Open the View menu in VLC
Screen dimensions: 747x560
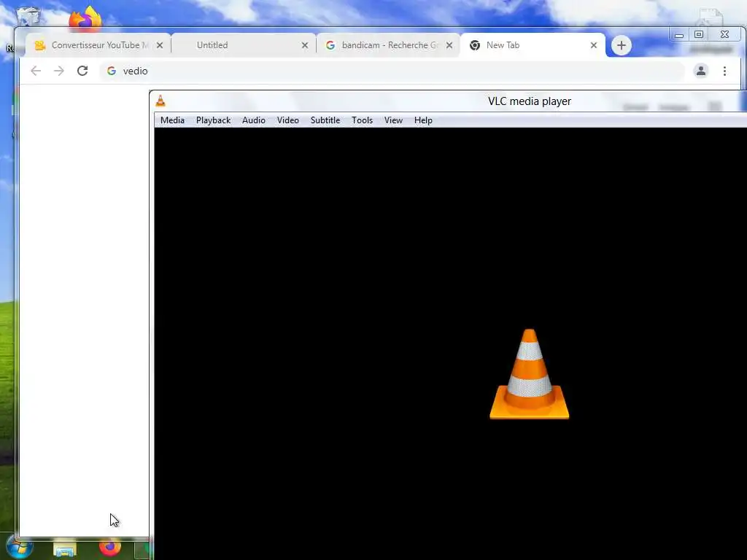[x=393, y=120]
